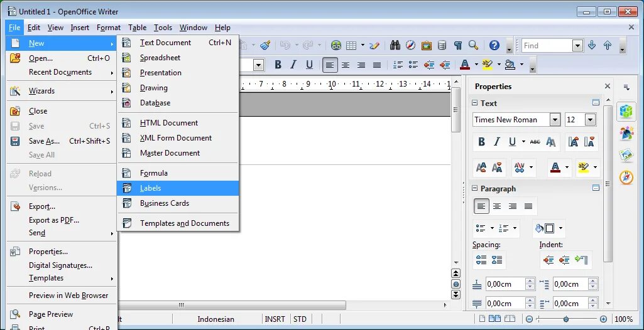Open the Times New Roman font dropdown
This screenshot has width=644, height=330.
(555, 120)
